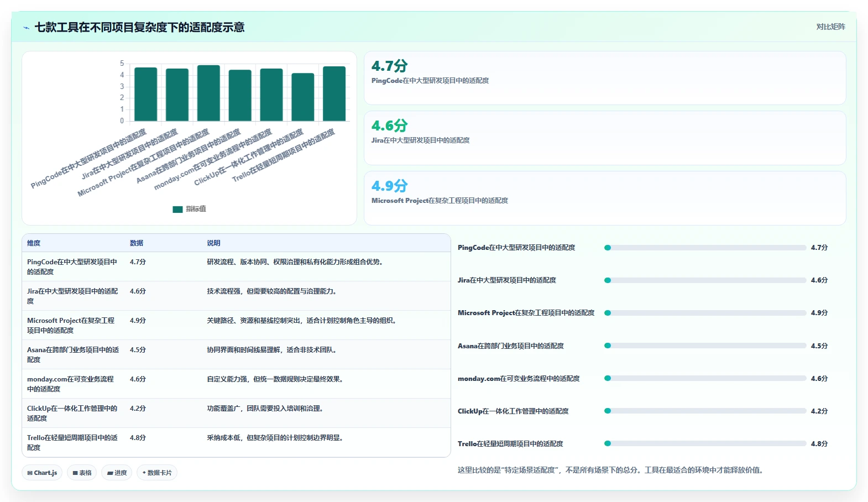Select the 数据卡片 tag
The height and width of the screenshot is (502, 868).
[157, 473]
